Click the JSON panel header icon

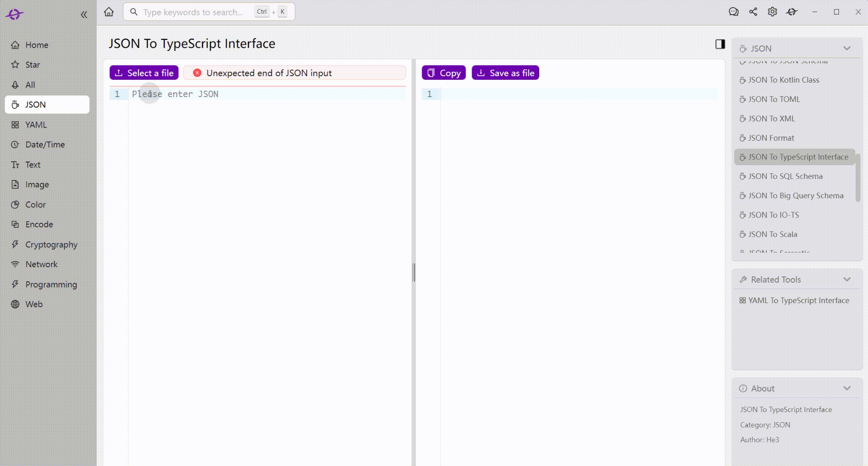[743, 49]
